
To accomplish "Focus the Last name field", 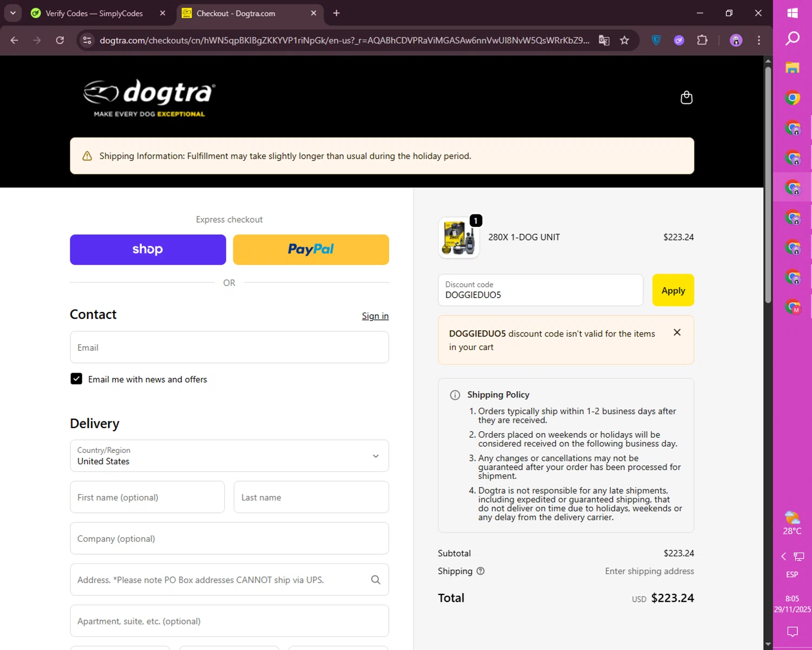I will [311, 497].
